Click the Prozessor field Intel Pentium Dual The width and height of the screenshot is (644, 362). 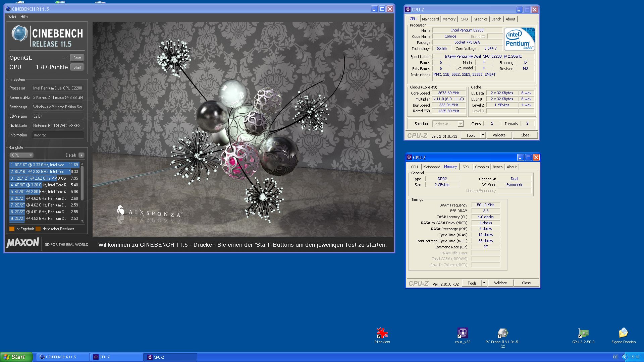tap(58, 88)
